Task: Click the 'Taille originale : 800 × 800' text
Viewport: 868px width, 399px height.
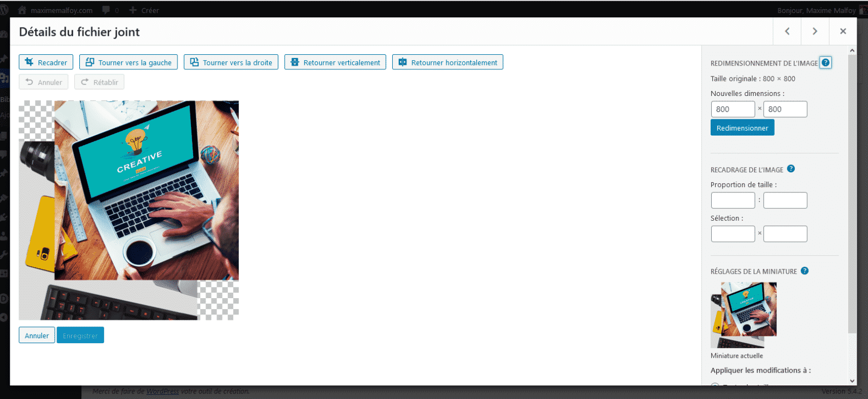Action: [x=753, y=79]
